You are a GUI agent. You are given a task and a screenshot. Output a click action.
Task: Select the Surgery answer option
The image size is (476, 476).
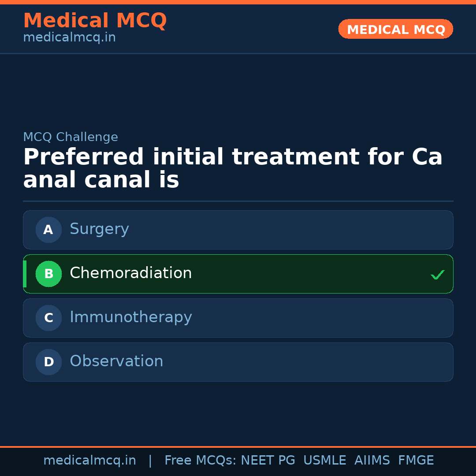click(x=238, y=230)
